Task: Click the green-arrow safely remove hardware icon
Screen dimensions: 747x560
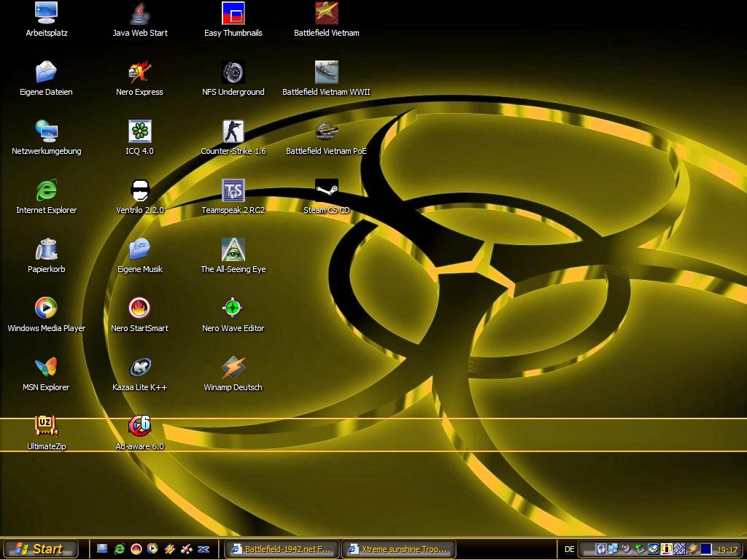Action: pyautogui.click(x=640, y=550)
